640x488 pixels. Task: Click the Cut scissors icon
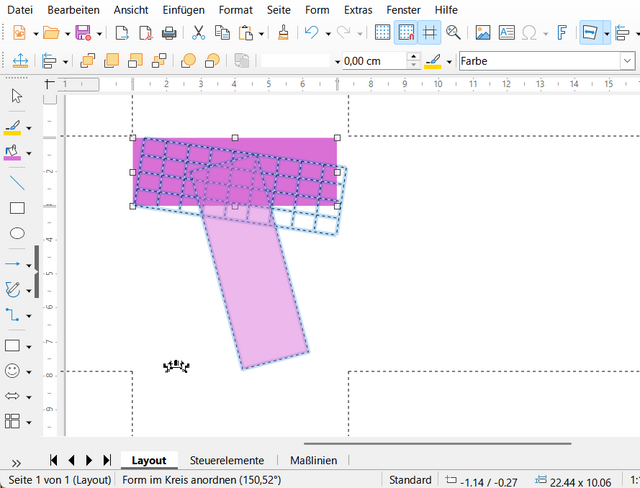click(x=199, y=33)
